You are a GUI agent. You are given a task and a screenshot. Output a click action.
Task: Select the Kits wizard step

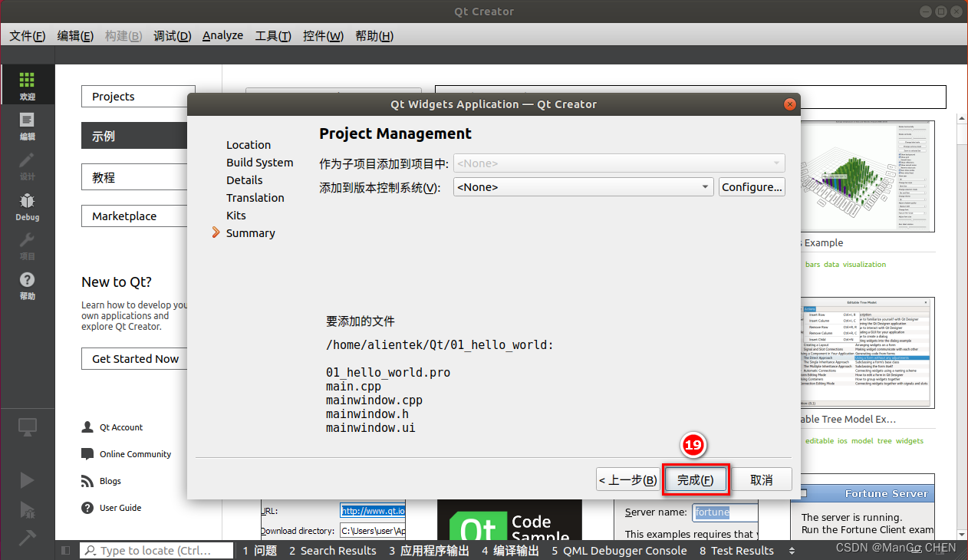click(236, 216)
